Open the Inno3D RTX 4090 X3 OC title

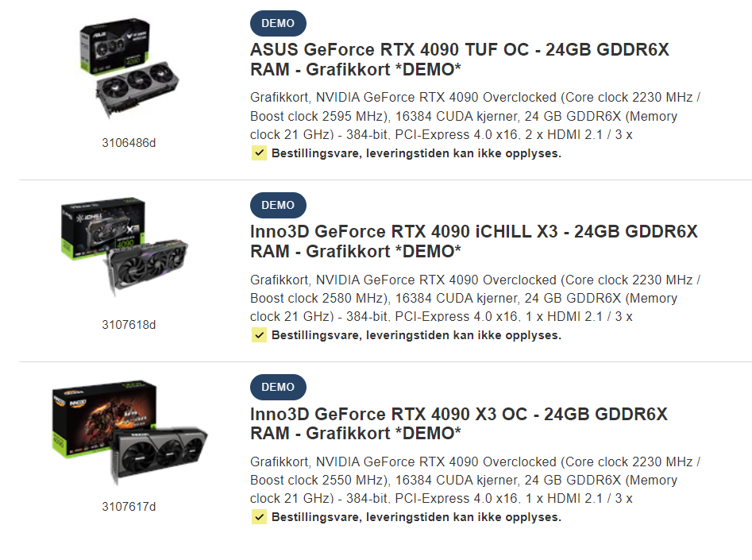pos(458,423)
